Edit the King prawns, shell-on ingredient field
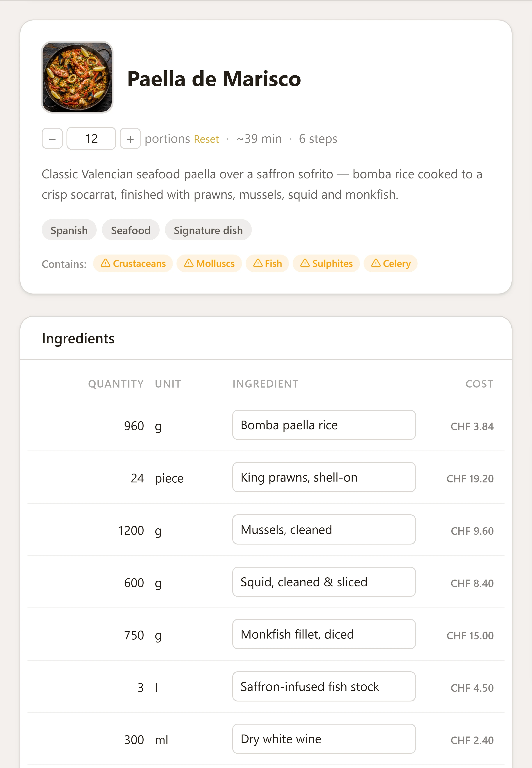Screen dimensions: 532x768 [324, 477]
